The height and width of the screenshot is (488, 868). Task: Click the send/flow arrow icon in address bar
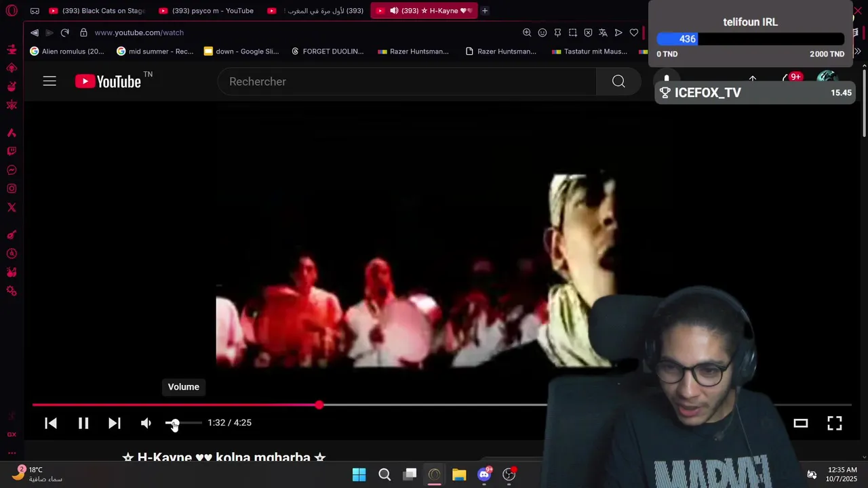[618, 33]
